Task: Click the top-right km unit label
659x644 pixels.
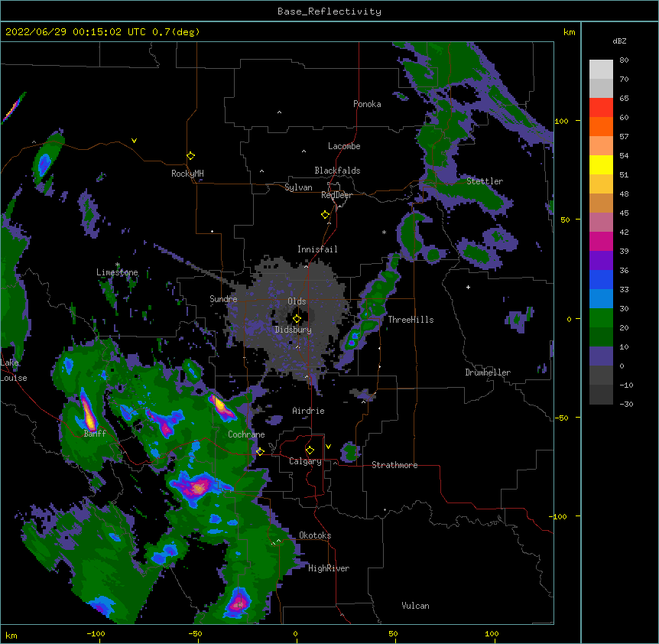Action: pos(569,32)
